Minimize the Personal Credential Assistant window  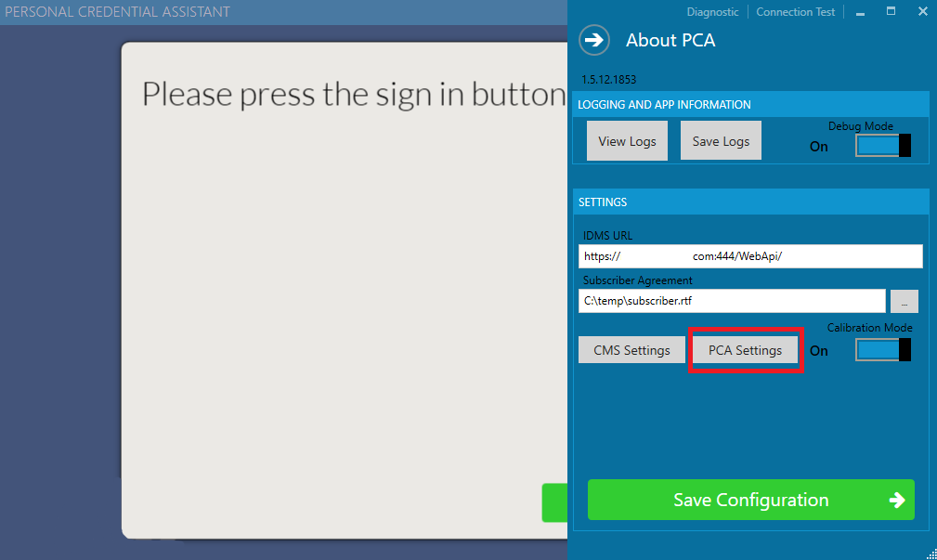860,12
